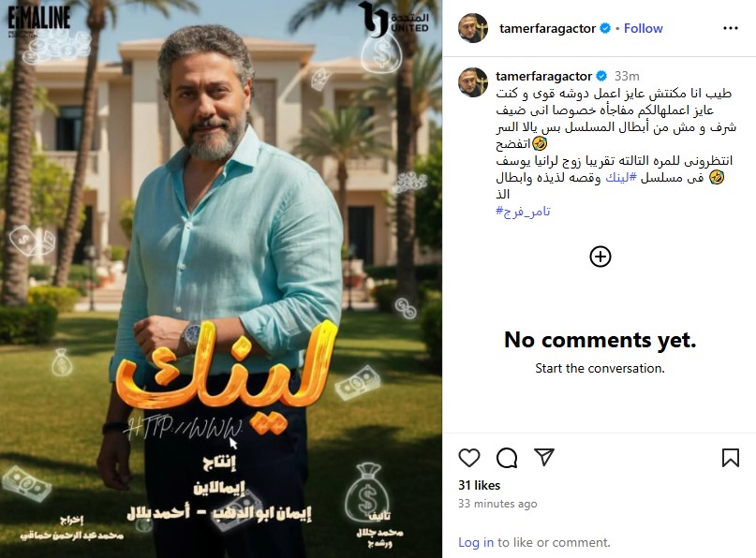This screenshot has height=558, width=756.
Task: Open the #تامر_فرج hashtag link
Action: (x=523, y=212)
